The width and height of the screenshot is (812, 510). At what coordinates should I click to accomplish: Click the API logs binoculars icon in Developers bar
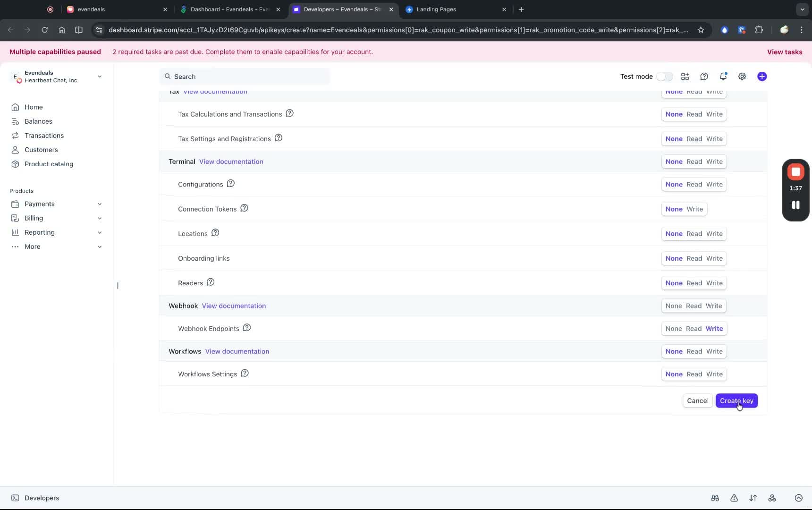[x=715, y=498]
